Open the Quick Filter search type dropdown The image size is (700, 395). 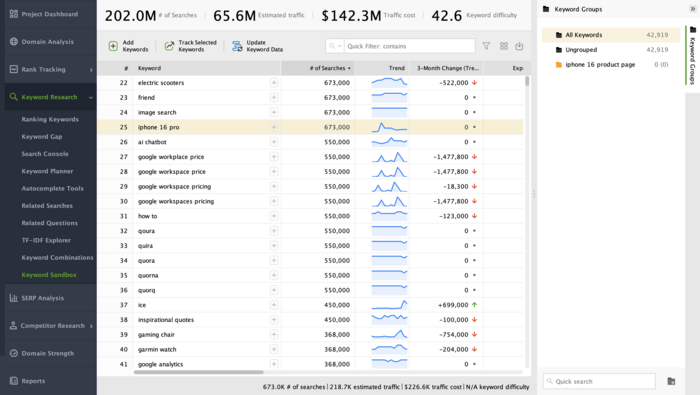coord(335,46)
